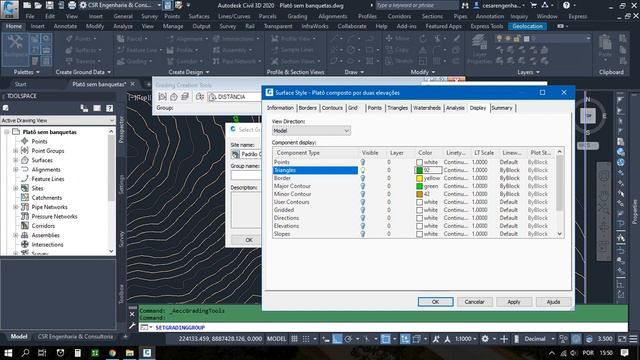Viewport: 640px width, 360px height.
Task: Click the first Grading Creation Tools icon
Action: [x=162, y=97]
